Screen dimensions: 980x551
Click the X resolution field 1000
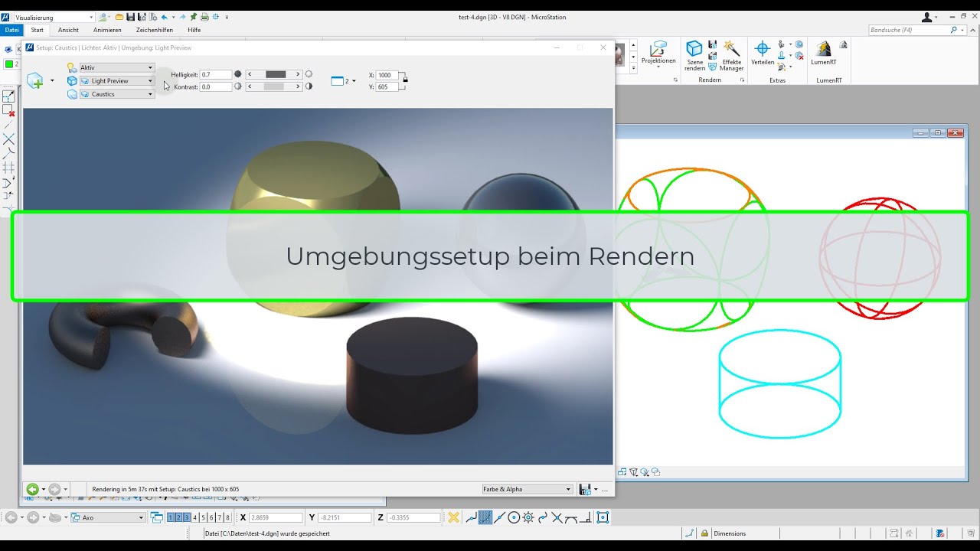pos(387,75)
